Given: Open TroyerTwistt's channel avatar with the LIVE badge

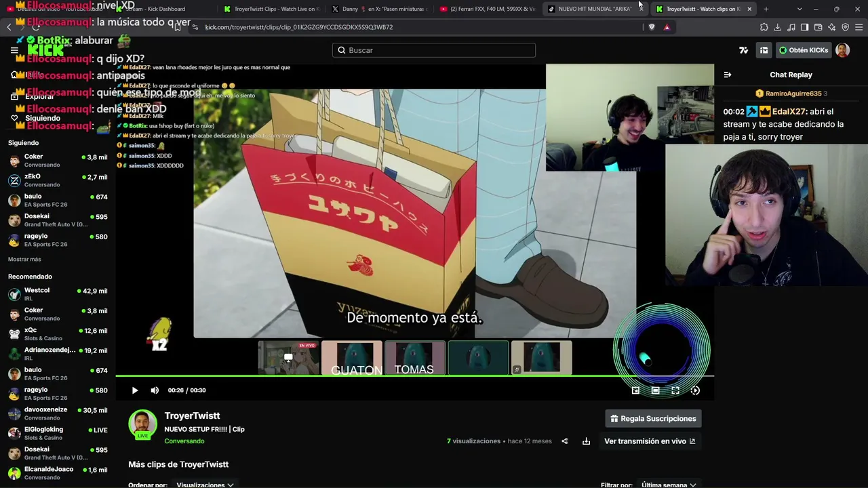Looking at the screenshot, I should point(142,424).
